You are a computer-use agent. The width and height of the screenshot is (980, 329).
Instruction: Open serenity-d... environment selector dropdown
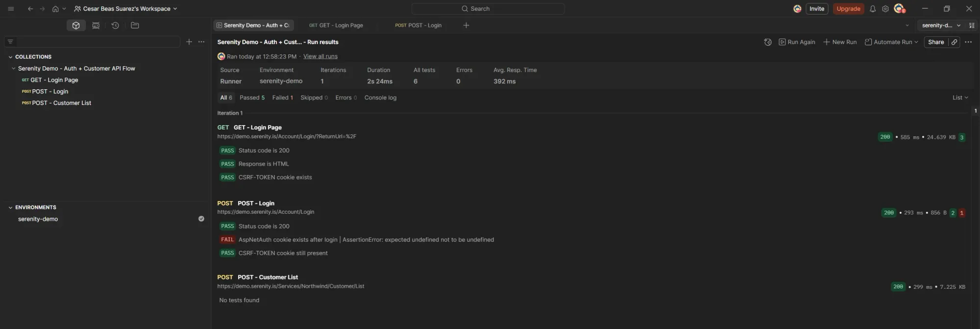941,25
